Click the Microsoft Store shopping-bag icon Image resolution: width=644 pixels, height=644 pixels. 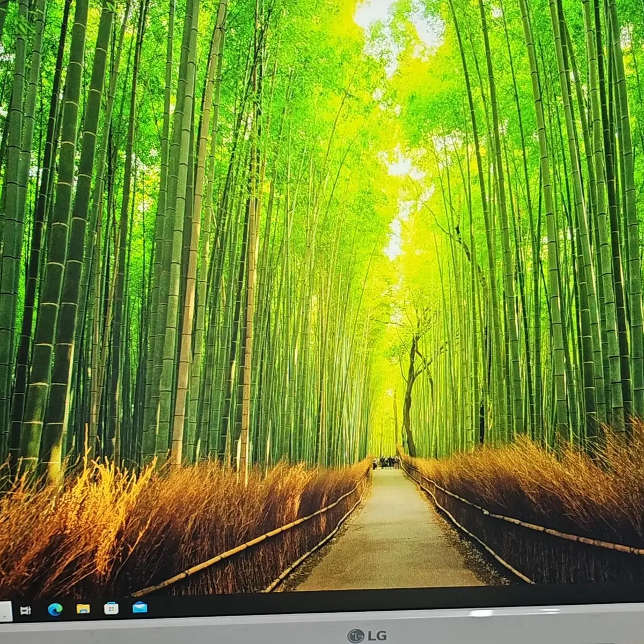click(111, 607)
